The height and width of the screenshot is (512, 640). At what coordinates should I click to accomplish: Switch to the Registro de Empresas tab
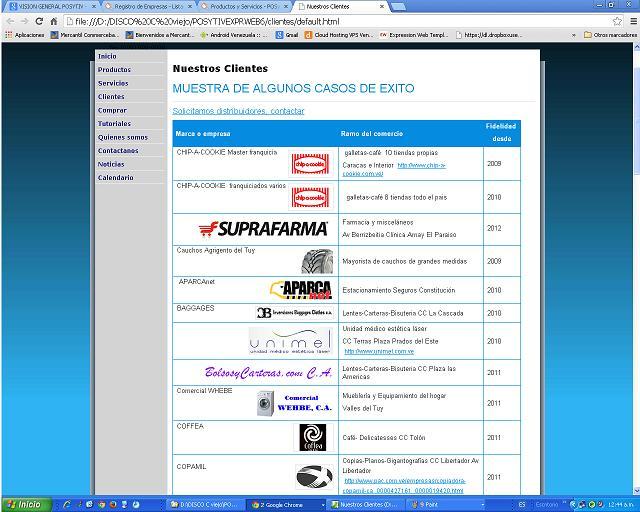[149, 7]
